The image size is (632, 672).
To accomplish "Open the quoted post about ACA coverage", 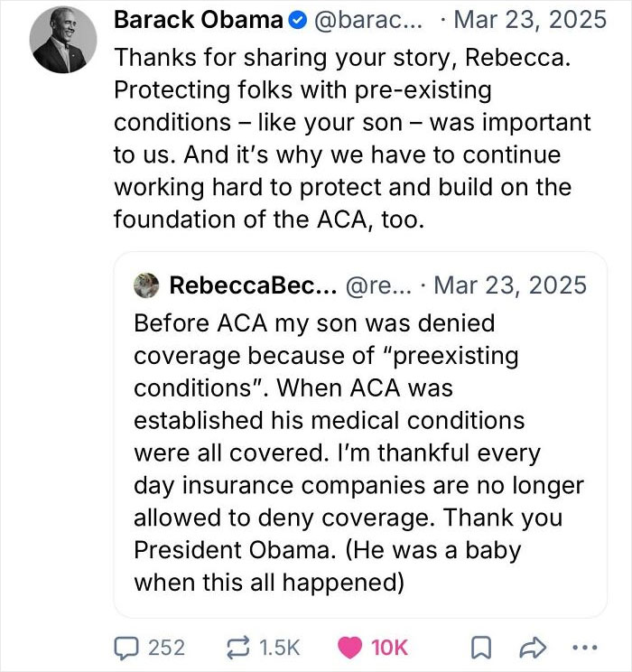I will point(360,434).
